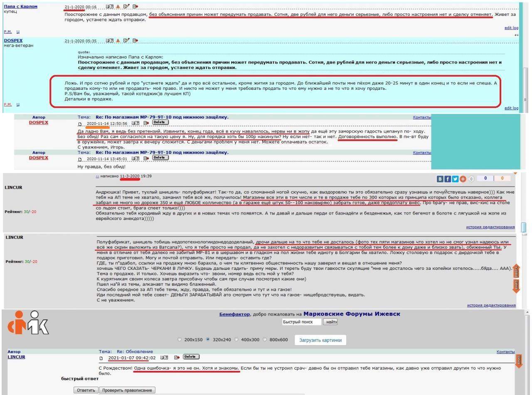Click page icon before 2020-11-14 13:45:01
This screenshot has width=532, height=395.
click(x=80, y=159)
